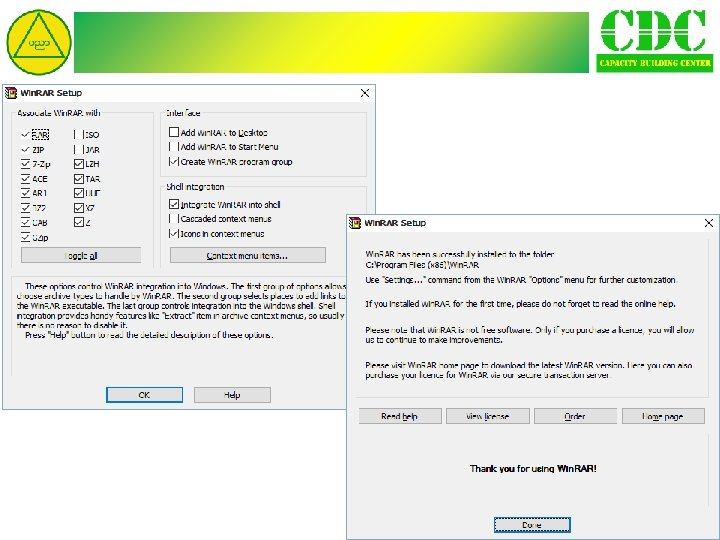This screenshot has width=720, height=540.
Task: Enable Cascaded context menus option
Action: coord(174,219)
